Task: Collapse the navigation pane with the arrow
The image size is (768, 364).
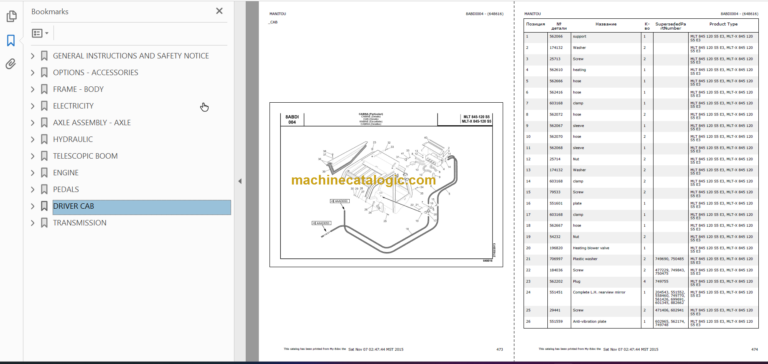Action: click(x=240, y=181)
